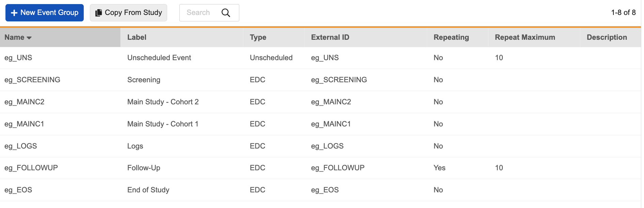This screenshot has height=208, width=644.
Task: Sort by the Label column header
Action: [x=137, y=37]
